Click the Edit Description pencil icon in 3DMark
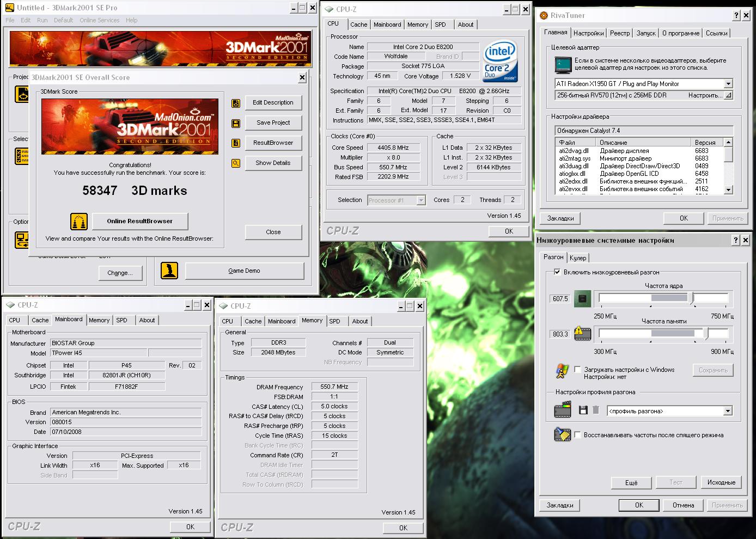756x539 pixels. pyautogui.click(x=236, y=103)
